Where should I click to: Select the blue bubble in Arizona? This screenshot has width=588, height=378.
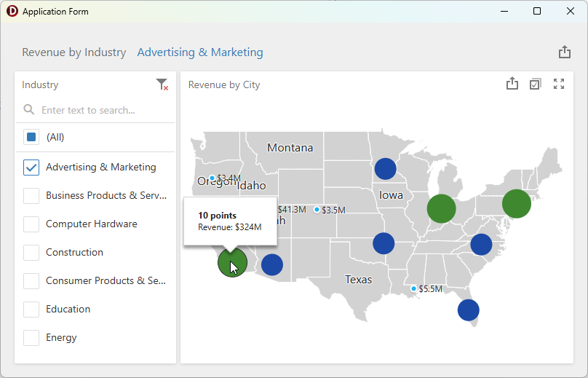tap(272, 264)
